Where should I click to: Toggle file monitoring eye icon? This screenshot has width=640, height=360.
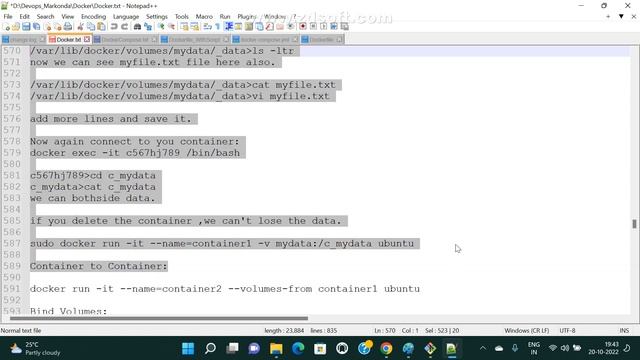290,27
